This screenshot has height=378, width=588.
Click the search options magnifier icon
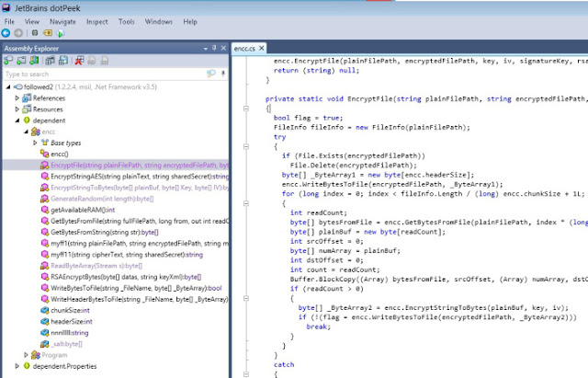point(211,74)
